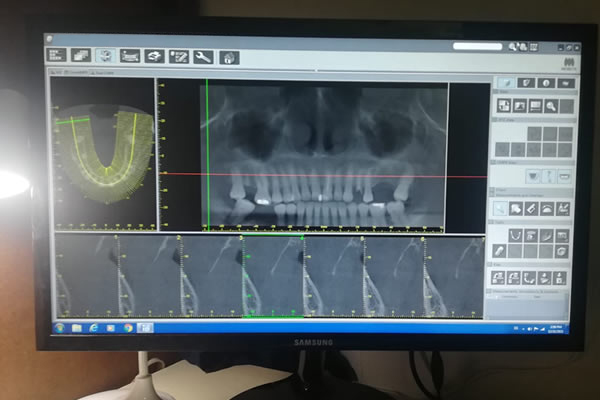Open the checklist with pencil toolbar icon
Viewport: 600px width, 400px height.
tap(179, 57)
